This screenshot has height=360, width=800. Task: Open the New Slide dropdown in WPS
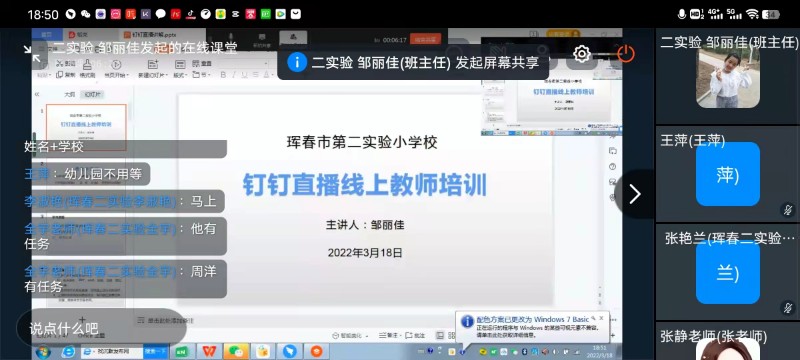(152, 75)
